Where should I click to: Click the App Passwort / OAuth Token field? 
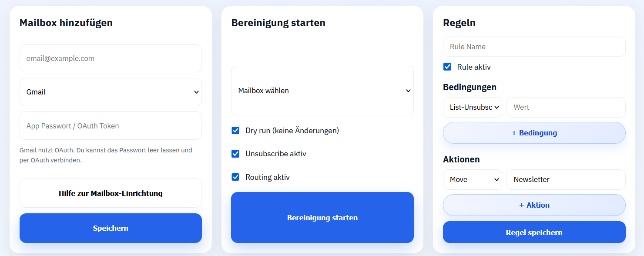pyautogui.click(x=111, y=126)
